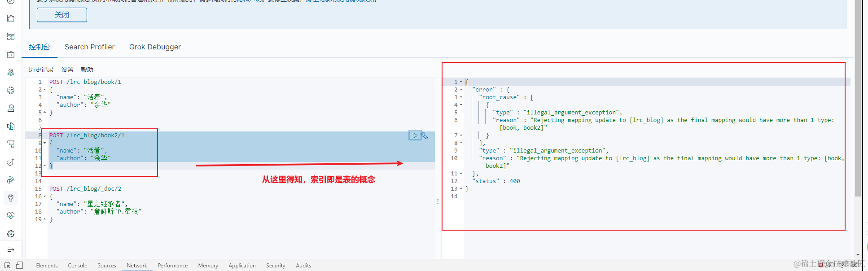
Task: Collapse request body fold at line 9
Action: pos(44,143)
